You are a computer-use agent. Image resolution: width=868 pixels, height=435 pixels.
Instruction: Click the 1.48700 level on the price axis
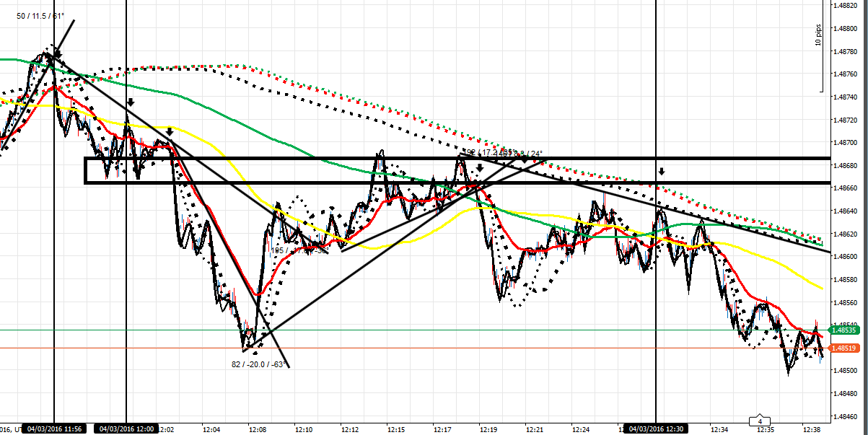point(846,143)
